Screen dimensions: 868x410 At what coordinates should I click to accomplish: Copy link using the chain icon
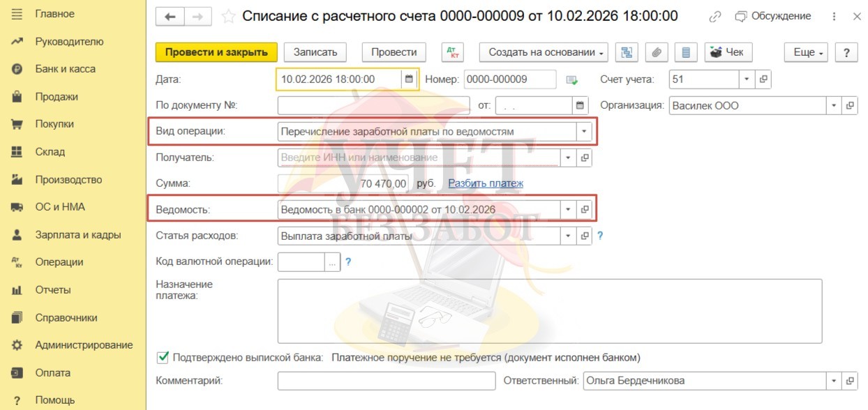pos(714,17)
